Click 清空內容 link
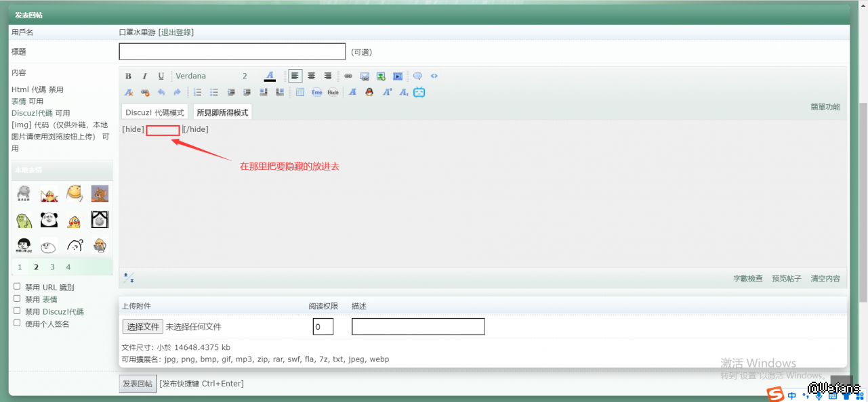The width and height of the screenshot is (868, 402). coord(825,279)
